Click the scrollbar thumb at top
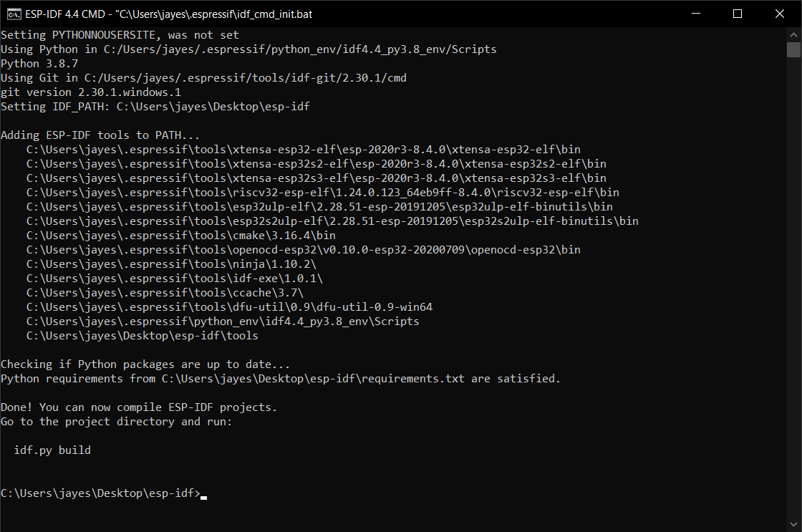 point(795,49)
